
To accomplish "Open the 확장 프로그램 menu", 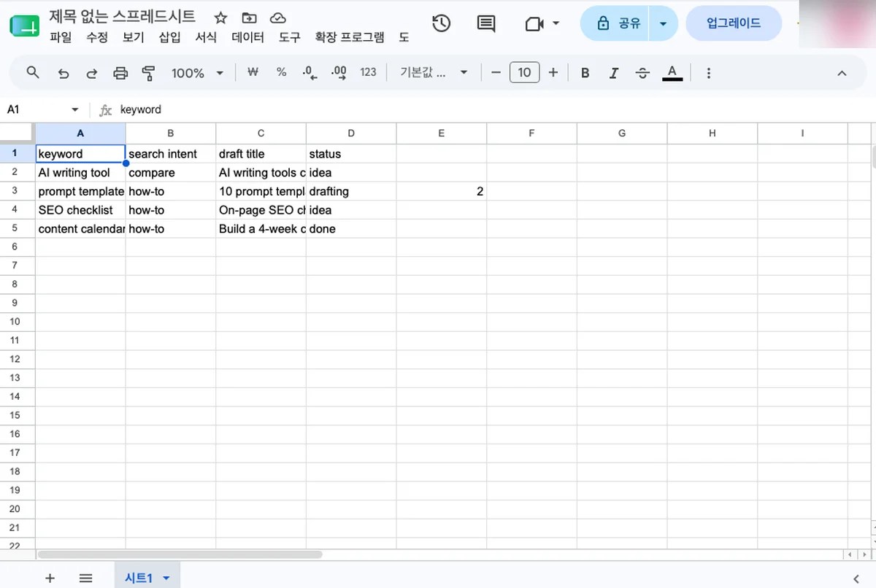I will [350, 37].
